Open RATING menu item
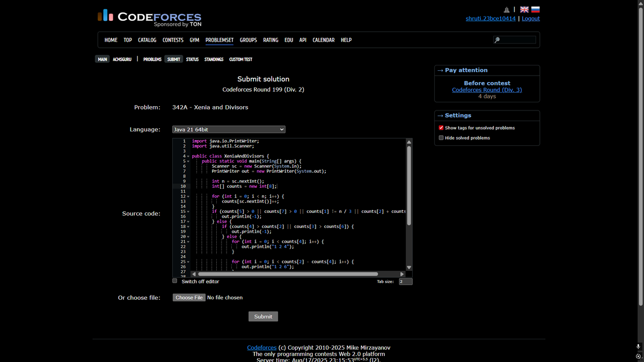644x362 pixels. pyautogui.click(x=270, y=40)
